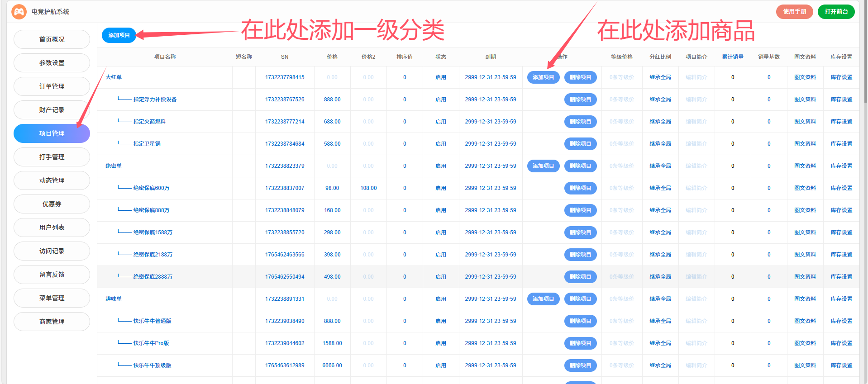Click the 打开前台 button
Image resolution: width=868 pixels, height=384 pixels.
836,12
